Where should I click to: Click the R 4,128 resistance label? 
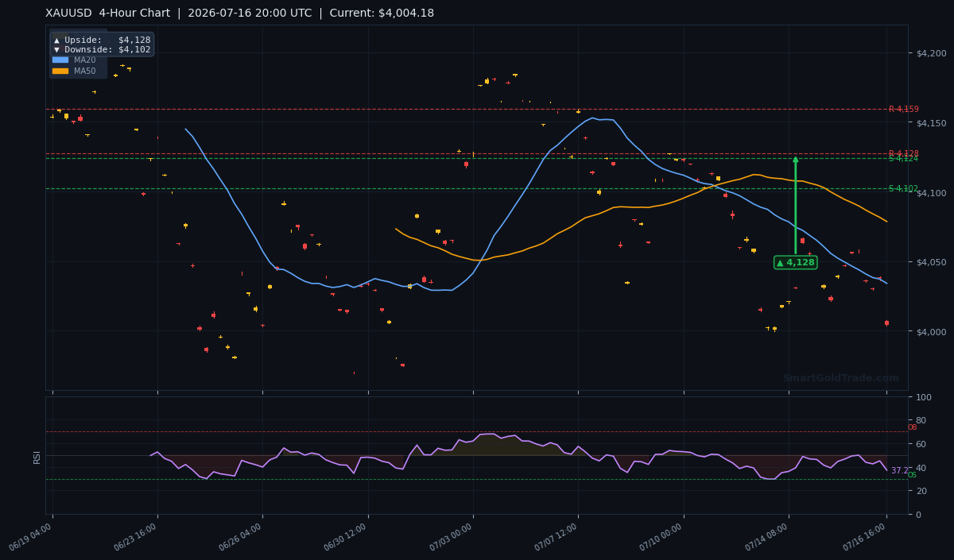click(903, 153)
